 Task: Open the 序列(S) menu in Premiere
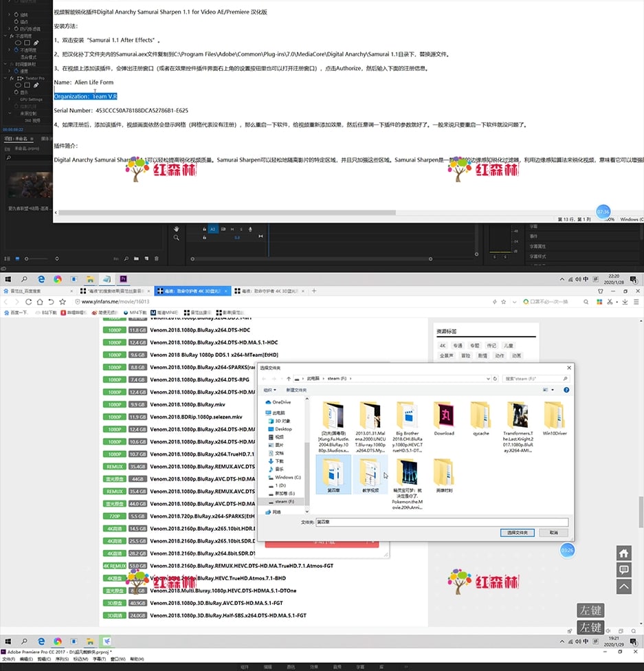(x=63, y=659)
